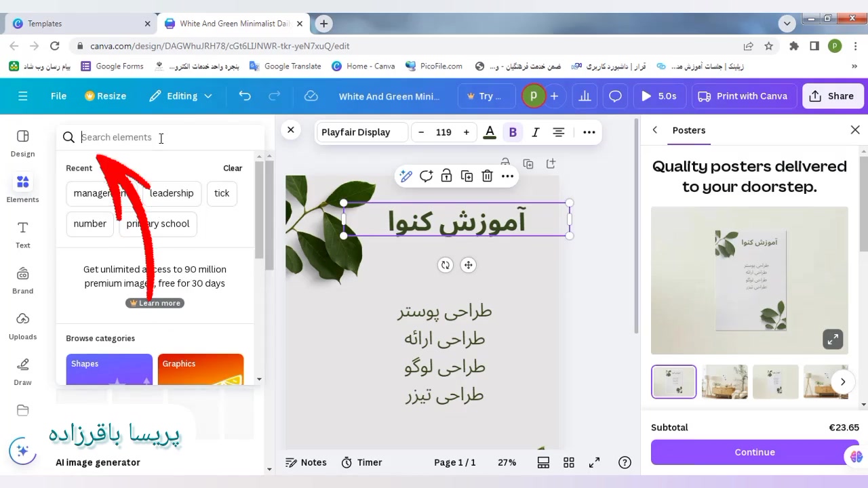Open more options for selected element
Screen dimensions: 868x488
507,176
